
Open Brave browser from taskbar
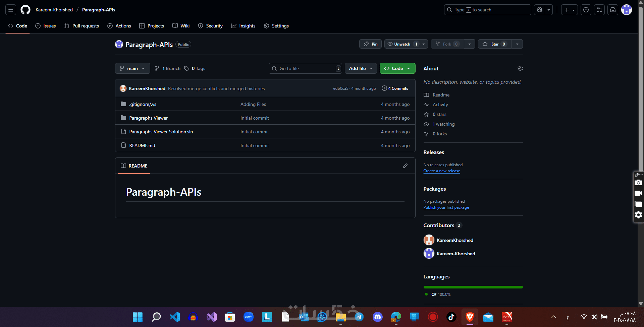[x=470, y=317]
